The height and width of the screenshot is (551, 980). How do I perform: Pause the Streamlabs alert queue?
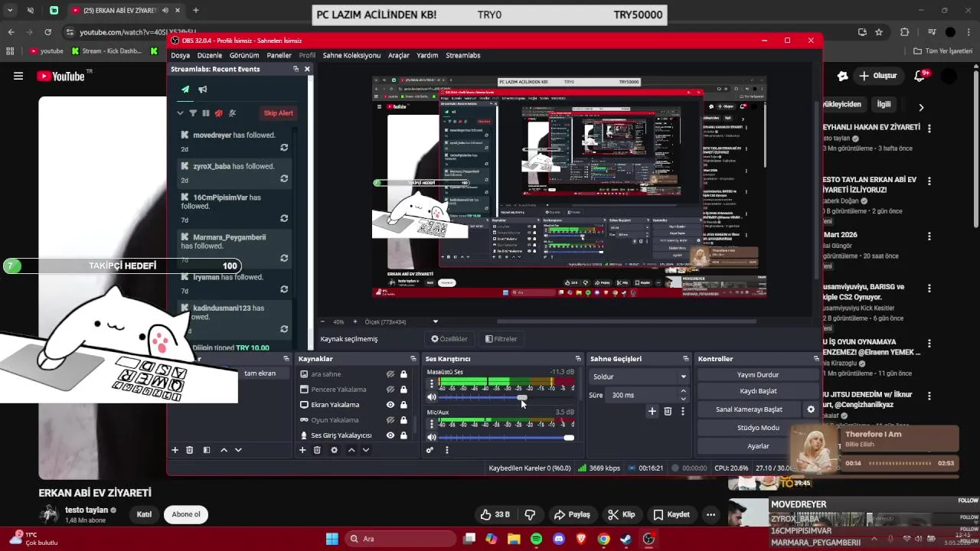click(x=206, y=113)
